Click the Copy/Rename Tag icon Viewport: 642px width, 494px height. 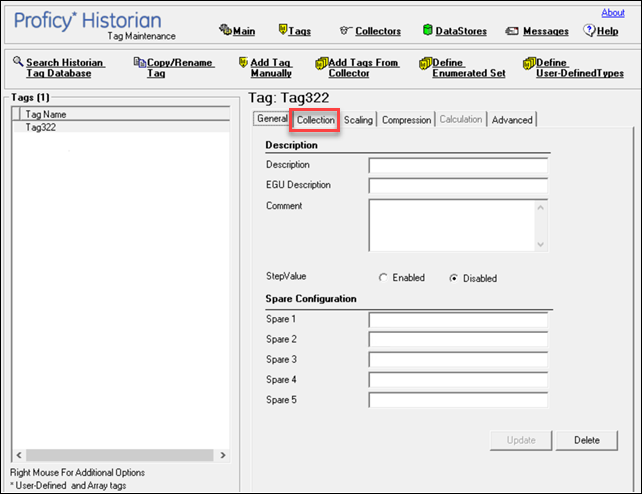(x=140, y=62)
